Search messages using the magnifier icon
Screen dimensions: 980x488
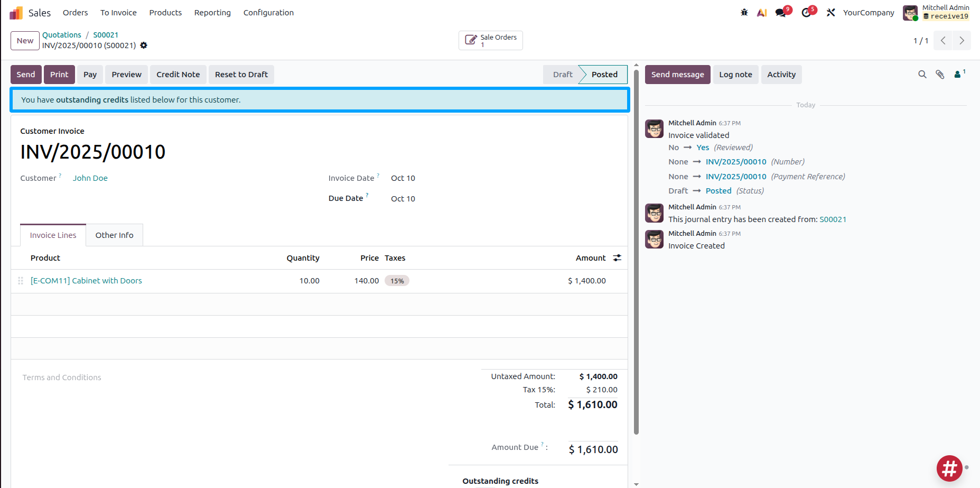[922, 75]
